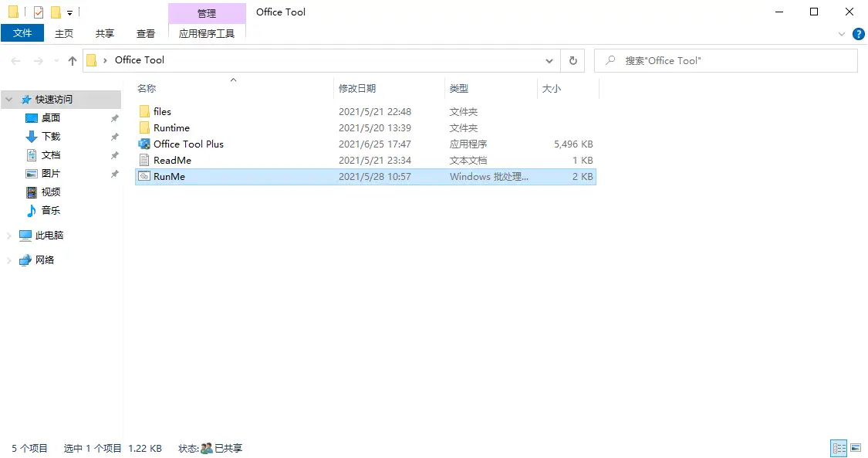Click the blue Help question mark icon
The height and width of the screenshot is (458, 868).
click(x=859, y=34)
